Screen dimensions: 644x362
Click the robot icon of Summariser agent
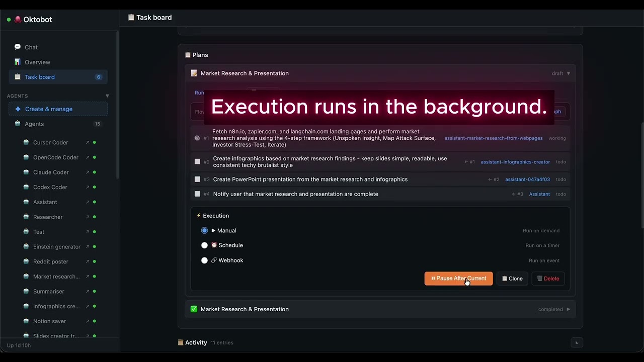point(26,291)
